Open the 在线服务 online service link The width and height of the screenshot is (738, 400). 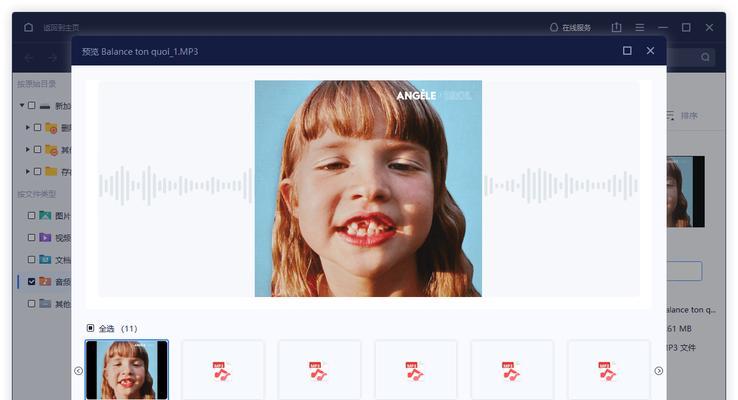(x=570, y=27)
